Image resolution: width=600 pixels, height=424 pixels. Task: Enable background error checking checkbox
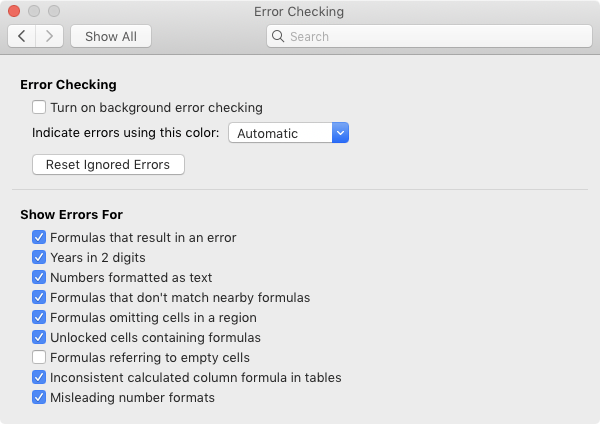39,107
